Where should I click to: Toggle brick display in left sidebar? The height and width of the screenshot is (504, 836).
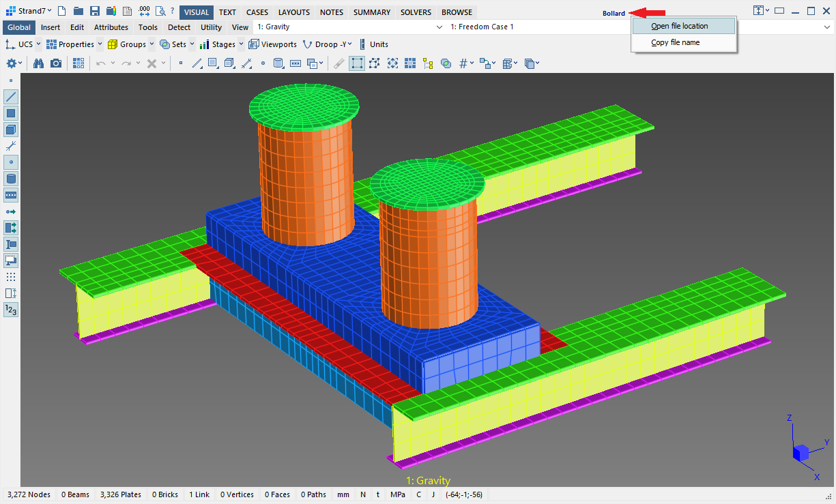11,130
